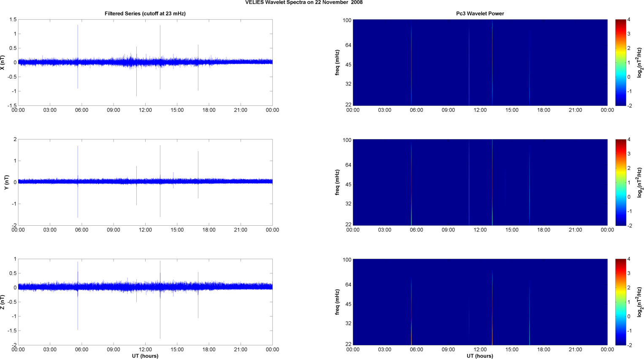The width and height of the screenshot is (644, 359).
Task: Click the power streak near 05:30 in Y spectrogram
Action: tap(411, 184)
